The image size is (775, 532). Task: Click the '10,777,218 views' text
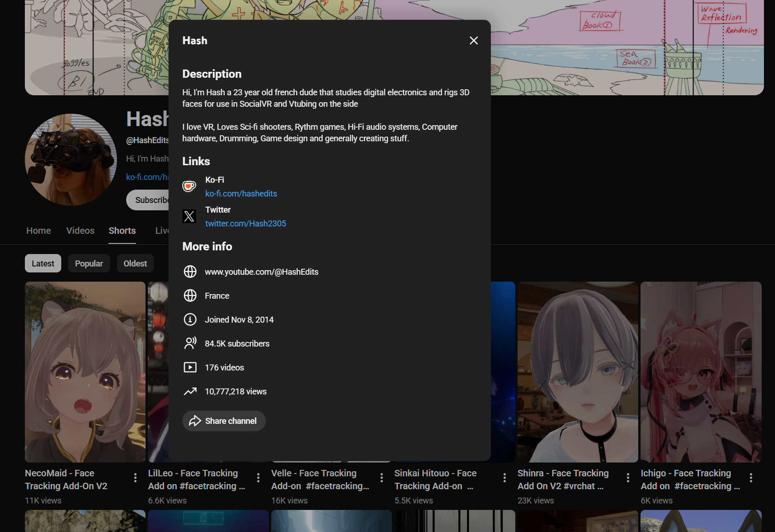coord(236,392)
